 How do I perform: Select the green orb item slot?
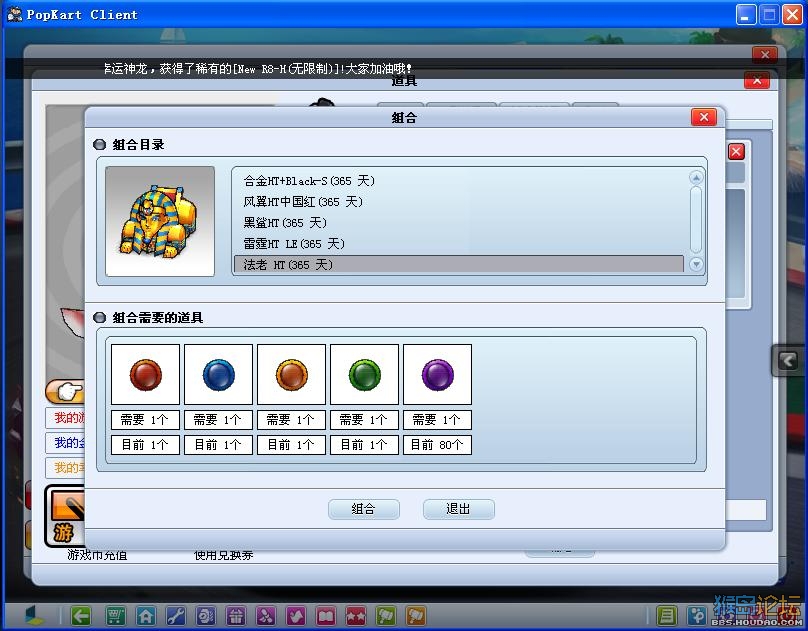coord(364,374)
